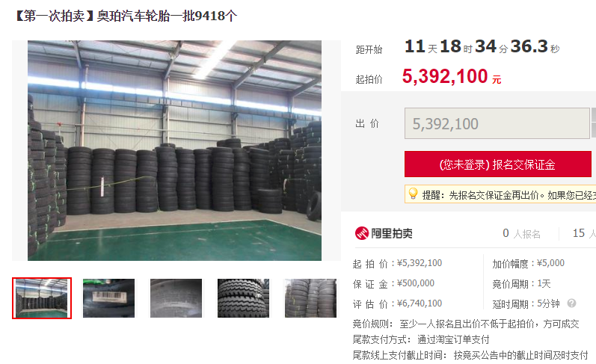Click the large tire warehouse photo
Screen dimensions: 596x364
(x=174, y=150)
